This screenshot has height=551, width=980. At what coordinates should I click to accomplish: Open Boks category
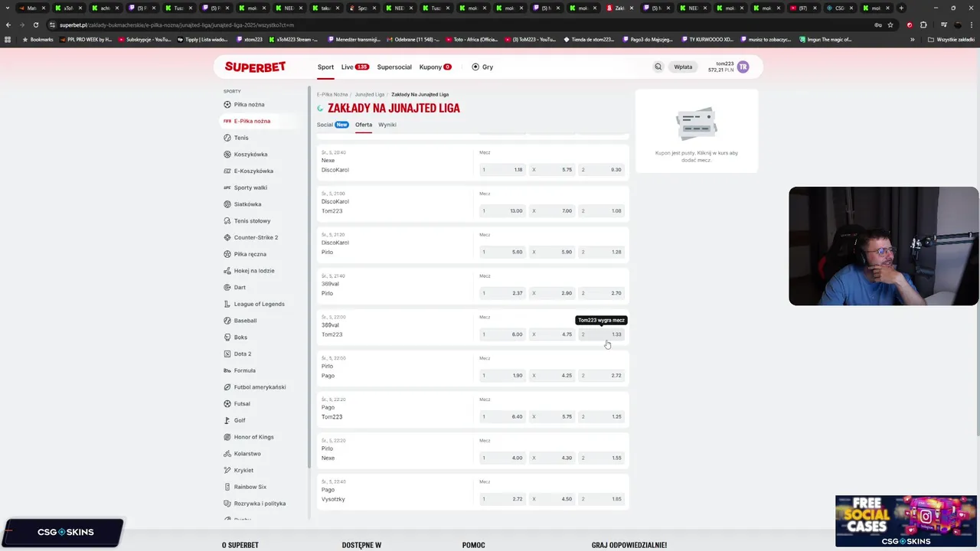click(x=240, y=337)
